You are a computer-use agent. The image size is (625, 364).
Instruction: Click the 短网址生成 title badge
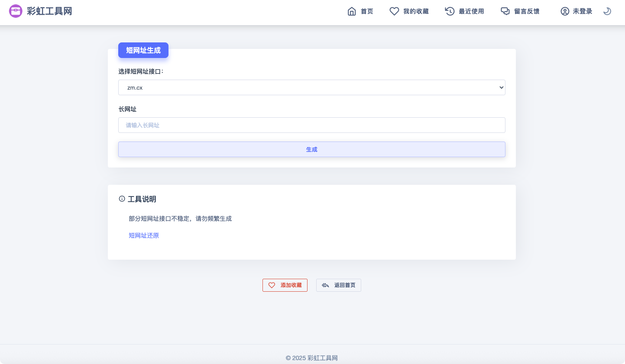(x=143, y=50)
